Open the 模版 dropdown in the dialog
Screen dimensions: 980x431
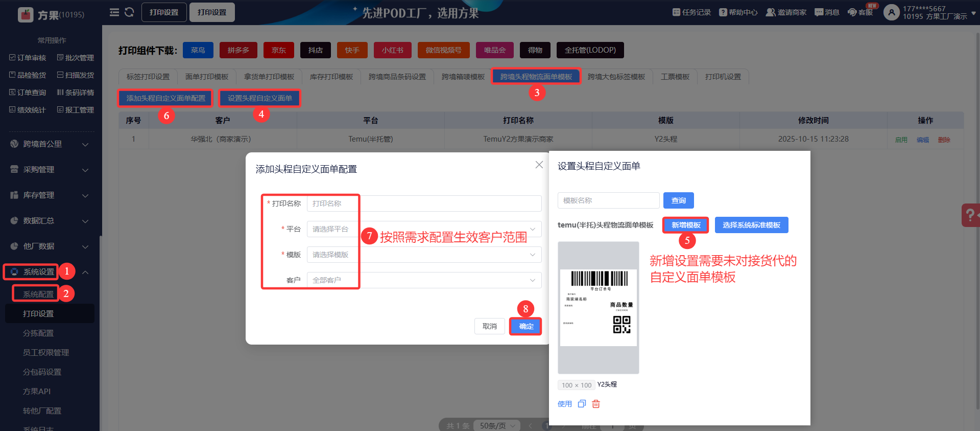pyautogui.click(x=424, y=255)
